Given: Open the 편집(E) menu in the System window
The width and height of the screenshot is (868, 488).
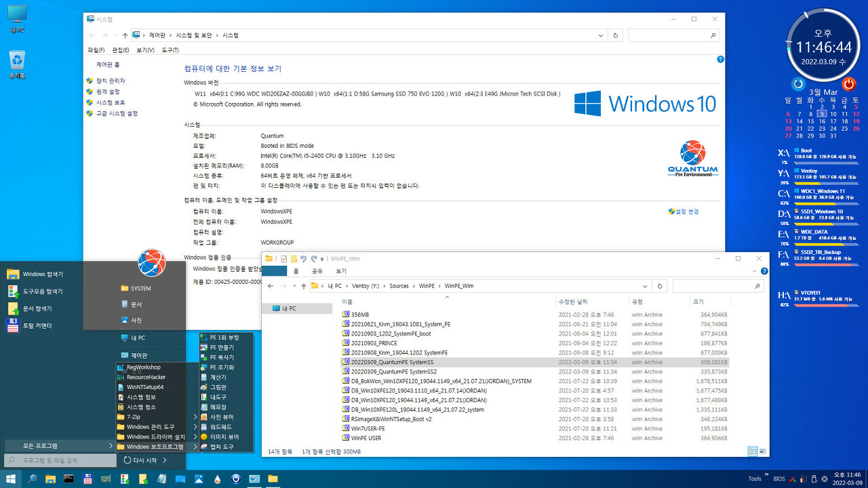Looking at the screenshot, I should pyautogui.click(x=121, y=50).
